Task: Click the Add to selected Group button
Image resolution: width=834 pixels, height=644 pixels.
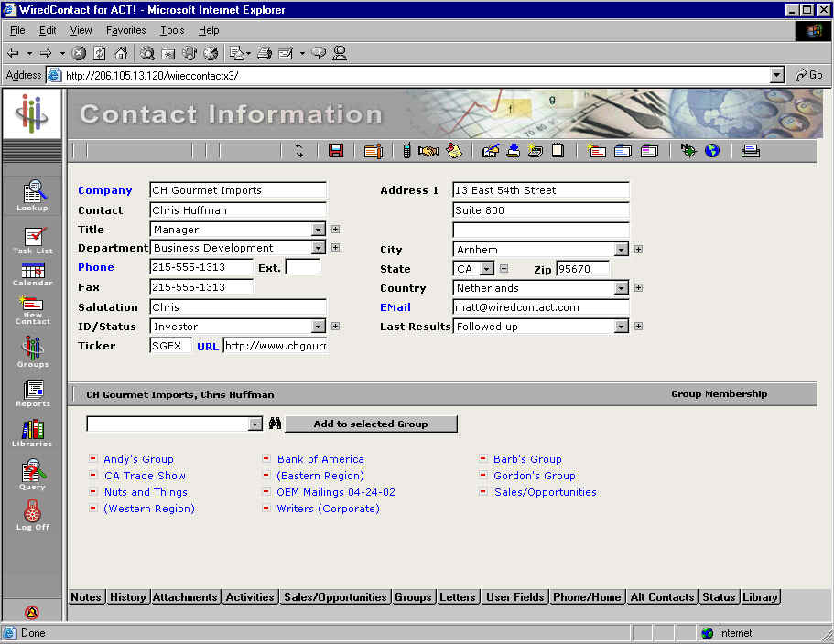Action: click(x=371, y=424)
